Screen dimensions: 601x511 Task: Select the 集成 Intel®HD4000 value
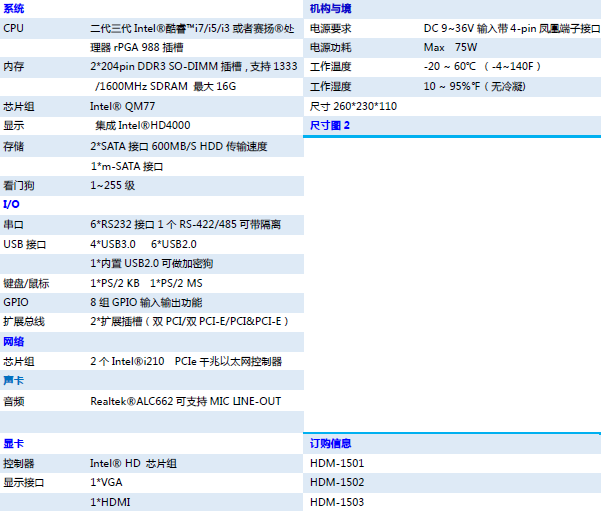tap(143, 125)
